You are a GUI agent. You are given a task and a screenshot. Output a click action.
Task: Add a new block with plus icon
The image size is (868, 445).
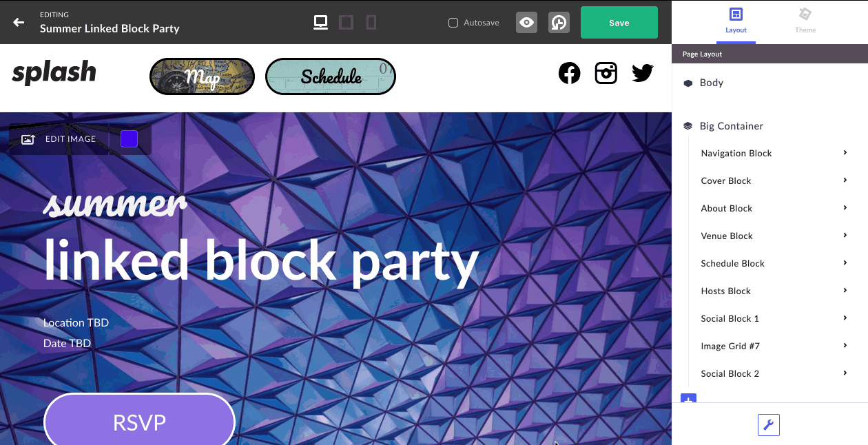coord(688,399)
